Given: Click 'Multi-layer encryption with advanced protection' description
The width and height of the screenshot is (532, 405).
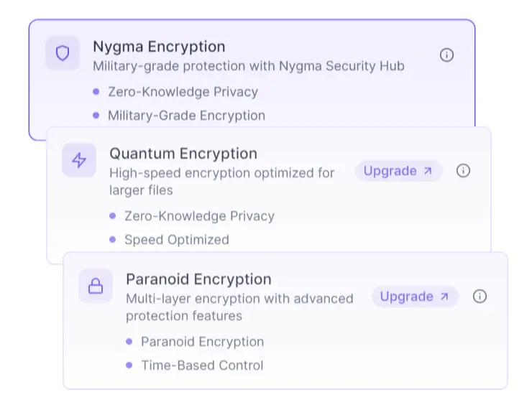Looking at the screenshot, I should [239, 307].
